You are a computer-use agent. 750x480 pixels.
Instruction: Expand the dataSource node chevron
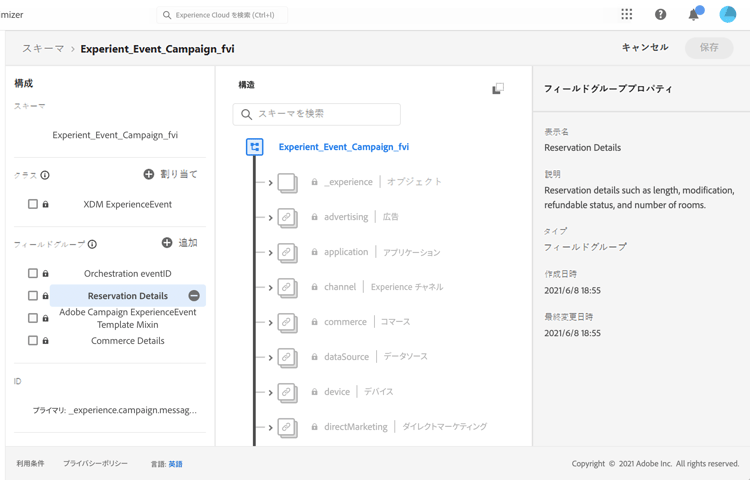tap(270, 358)
